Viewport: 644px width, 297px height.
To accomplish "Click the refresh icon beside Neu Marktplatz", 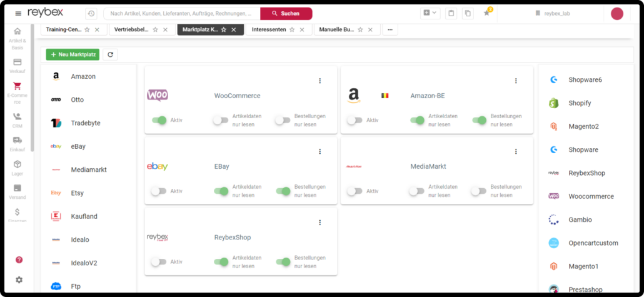I will point(110,54).
